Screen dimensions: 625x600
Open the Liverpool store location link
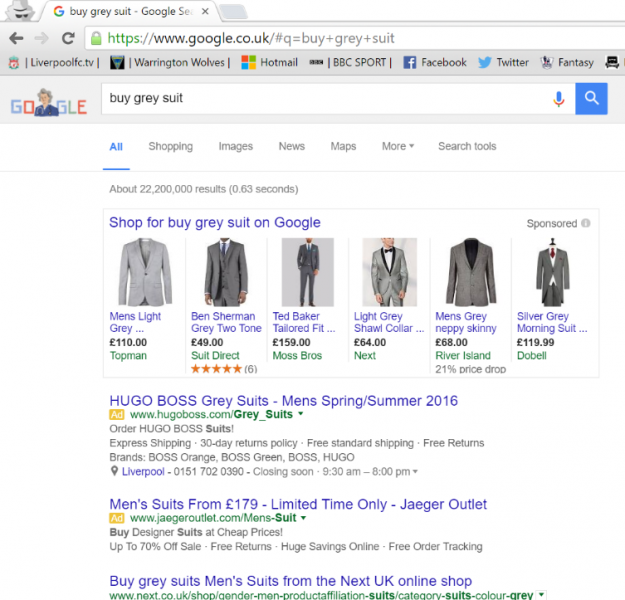[x=143, y=472]
